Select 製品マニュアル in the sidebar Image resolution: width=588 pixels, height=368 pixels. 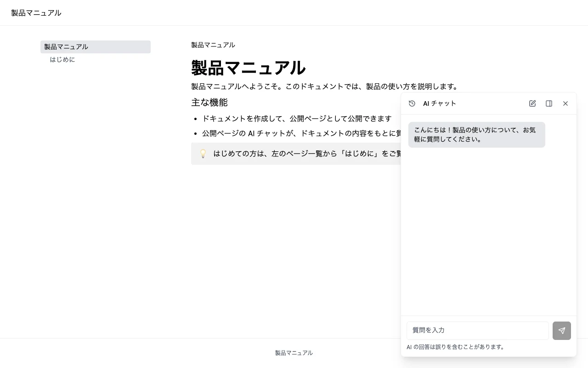(x=96, y=47)
